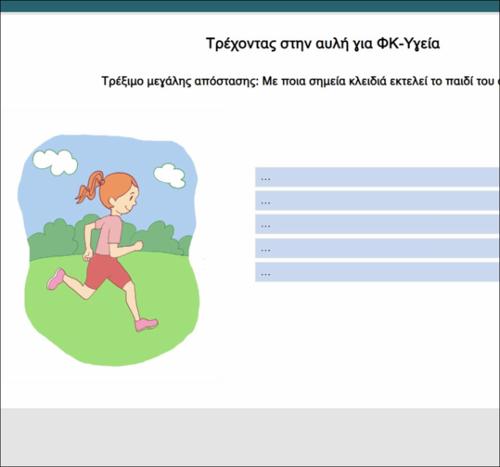
Task: Click the ellipsis in the third answer row
Action: 266,226
